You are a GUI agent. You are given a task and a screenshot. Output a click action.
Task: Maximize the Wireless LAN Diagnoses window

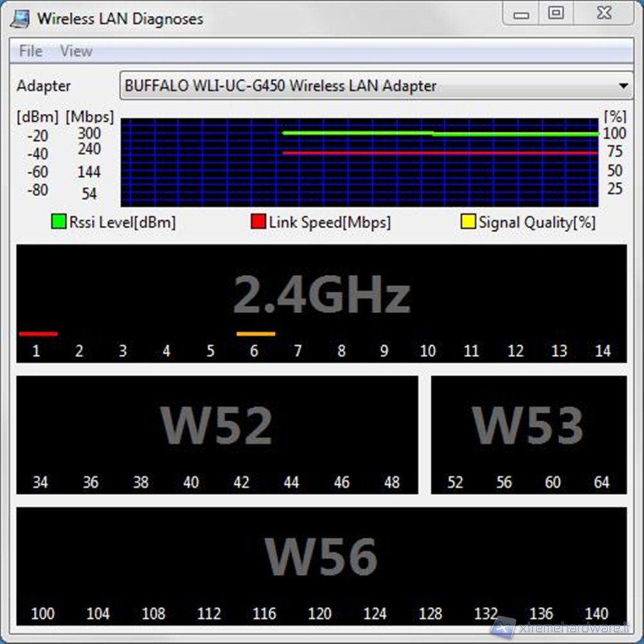(556, 14)
